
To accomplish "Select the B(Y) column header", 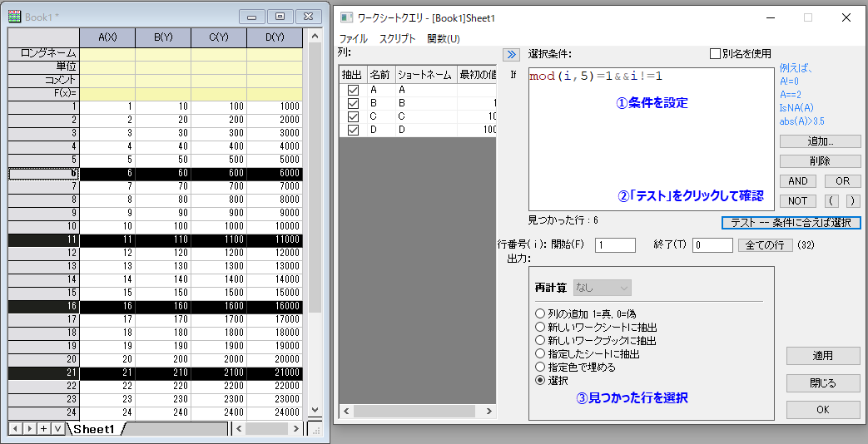I will pos(163,37).
